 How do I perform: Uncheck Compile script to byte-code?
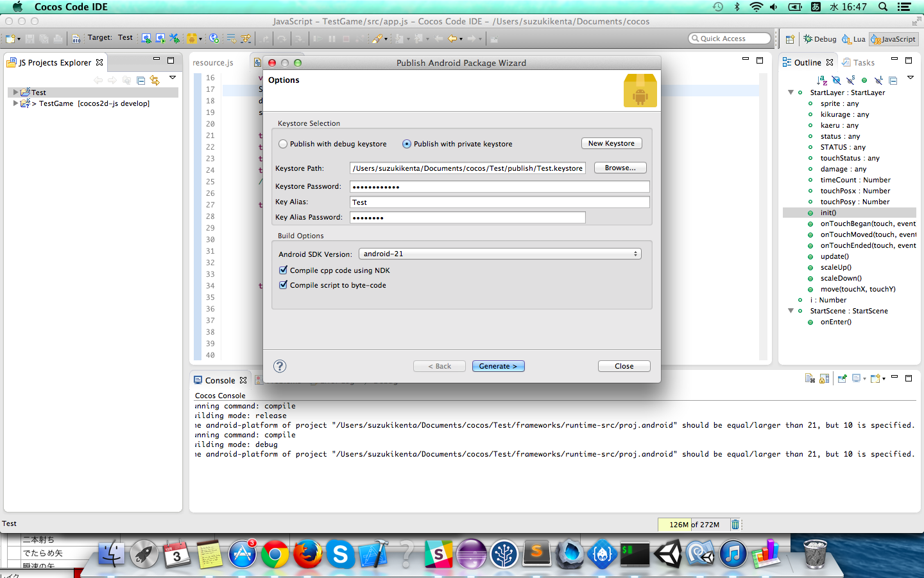(283, 285)
